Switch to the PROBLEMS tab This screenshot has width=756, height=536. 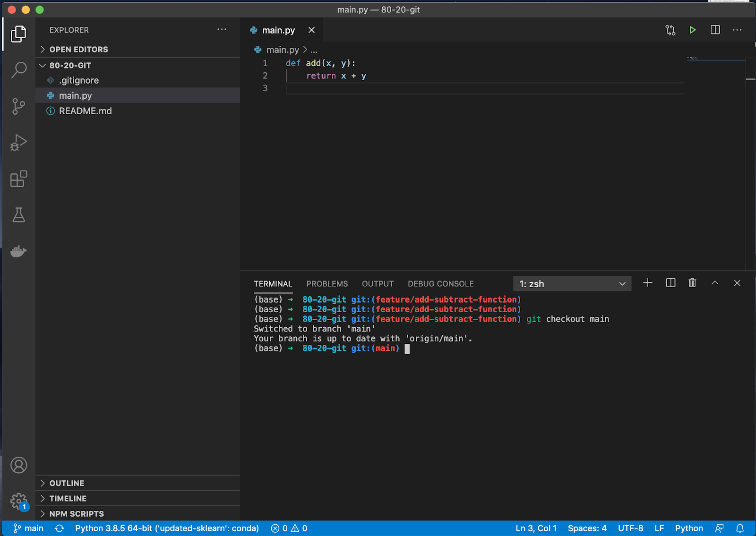coord(327,284)
